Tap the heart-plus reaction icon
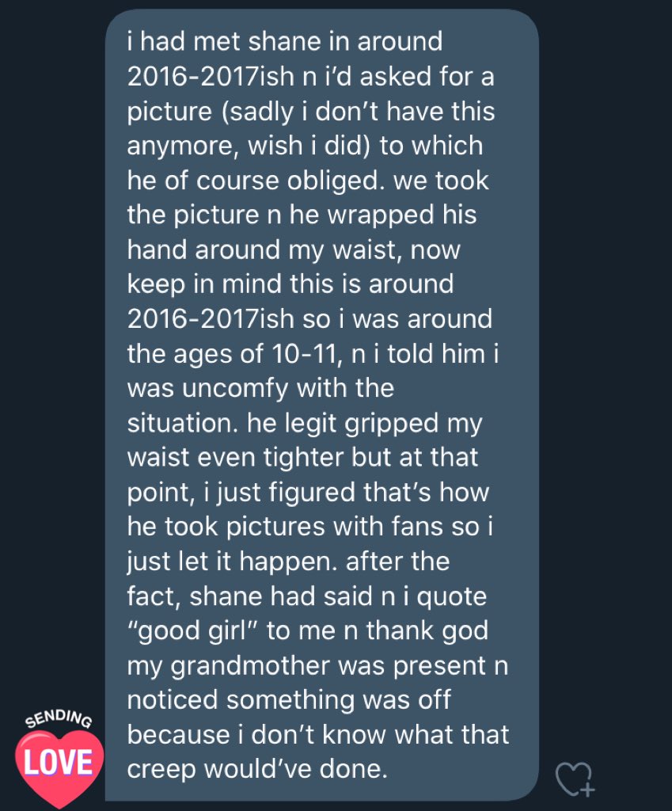 [574, 778]
